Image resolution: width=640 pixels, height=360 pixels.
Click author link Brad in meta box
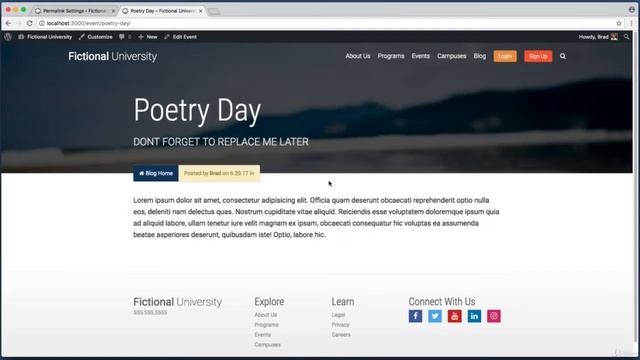coord(215,173)
